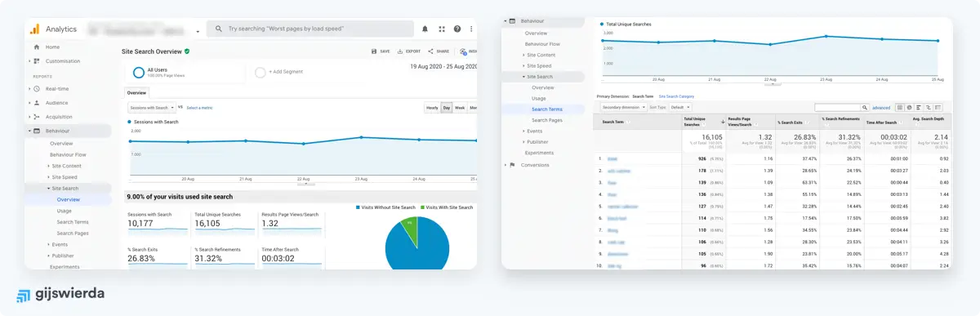Switch chart granularity to Day

446,107
